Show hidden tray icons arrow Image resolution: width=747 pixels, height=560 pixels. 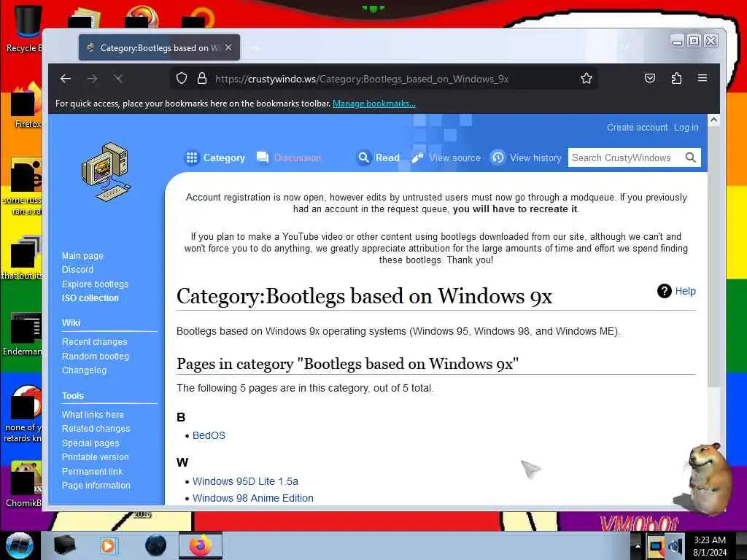(638, 545)
